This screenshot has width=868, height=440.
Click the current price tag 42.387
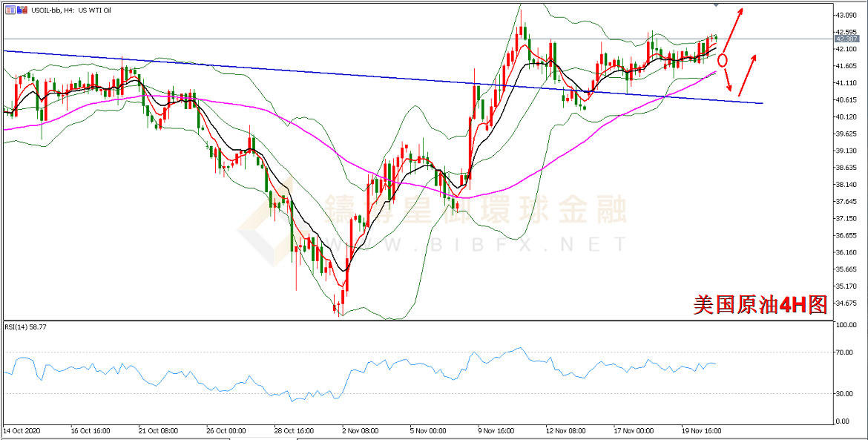pos(846,39)
